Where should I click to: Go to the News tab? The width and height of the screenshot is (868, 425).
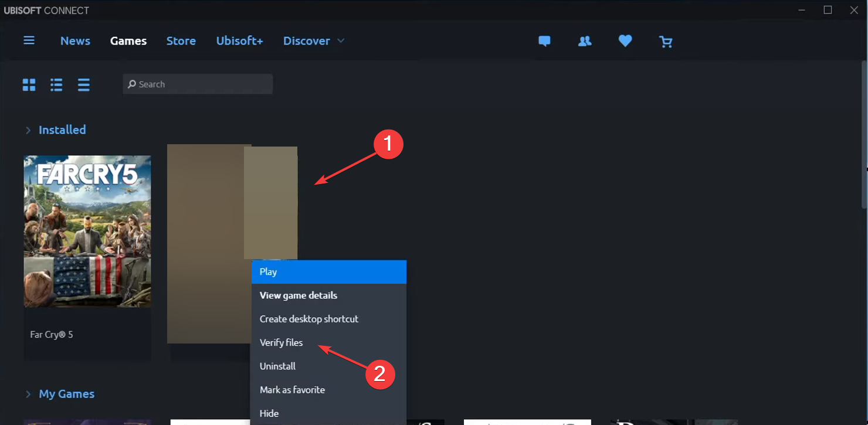(x=75, y=40)
